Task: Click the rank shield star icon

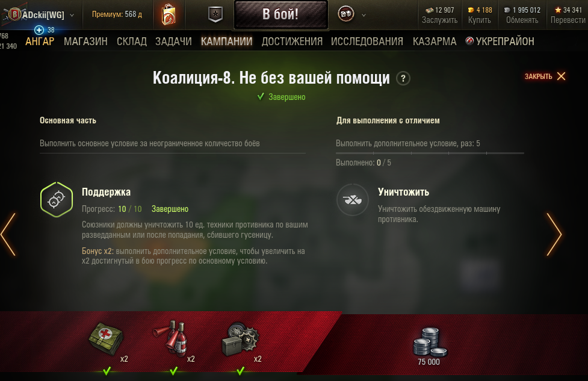Action: click(x=215, y=14)
